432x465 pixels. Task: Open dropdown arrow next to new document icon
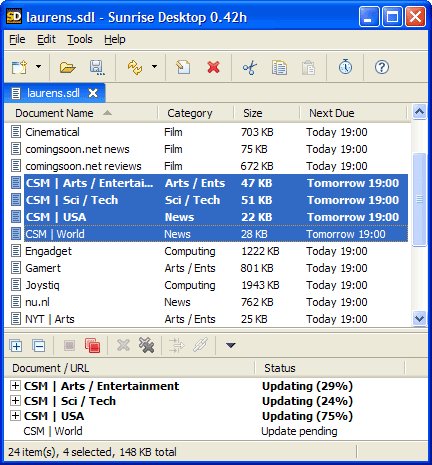pos(39,66)
